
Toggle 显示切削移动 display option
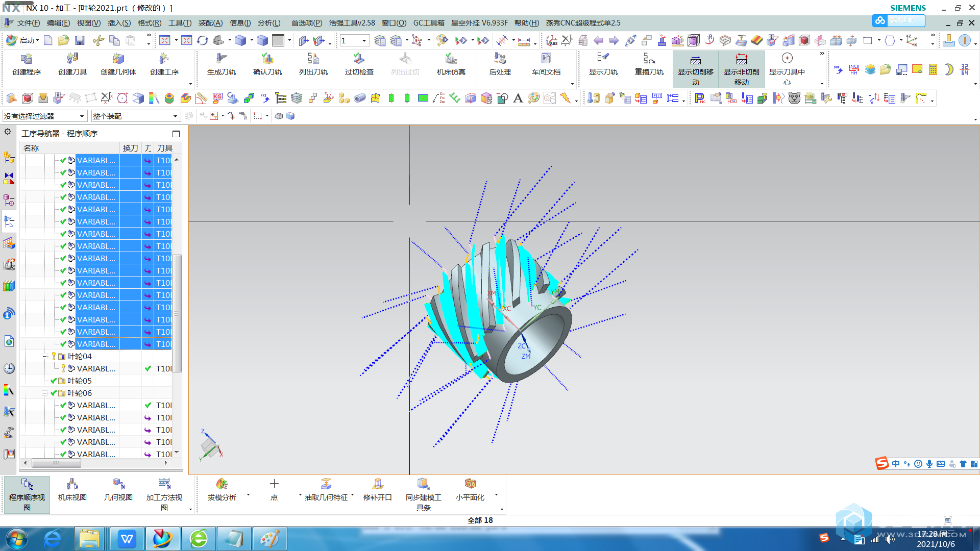(x=696, y=69)
